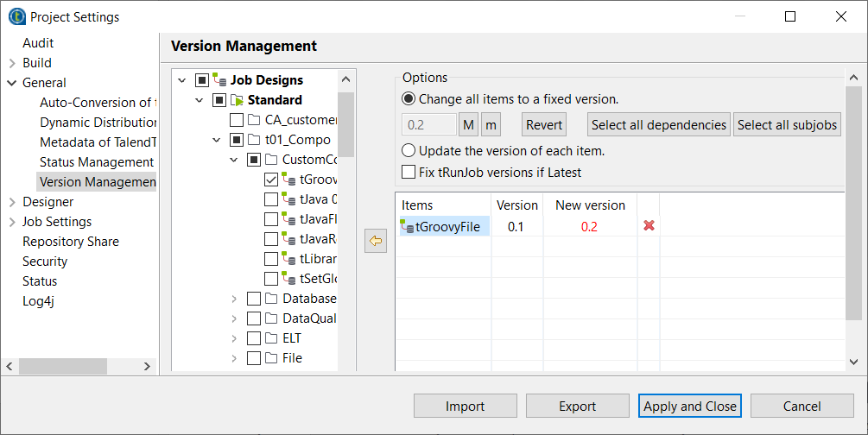Expand the Build settings node
This screenshot has width=868, height=435.
point(12,63)
